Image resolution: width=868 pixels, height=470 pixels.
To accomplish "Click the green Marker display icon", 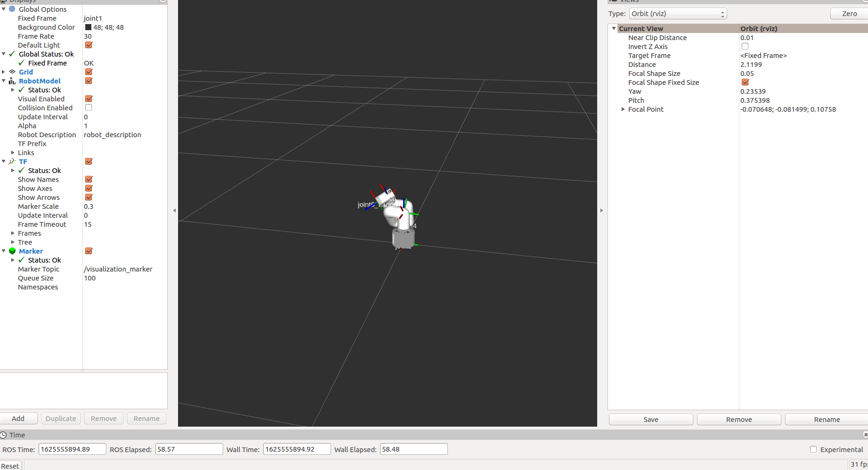I will click(12, 251).
